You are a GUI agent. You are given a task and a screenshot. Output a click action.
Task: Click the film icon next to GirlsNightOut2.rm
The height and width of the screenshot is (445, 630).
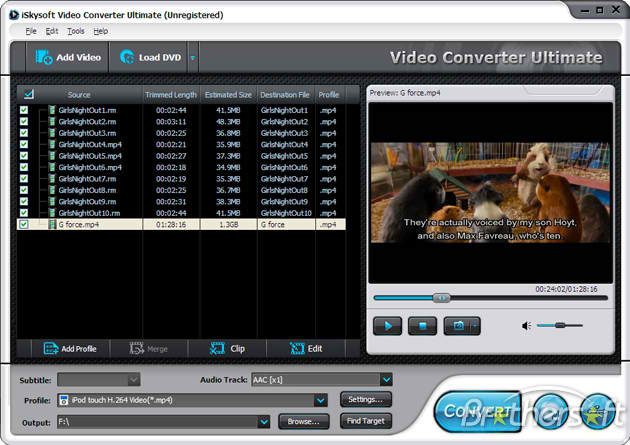pos(52,121)
